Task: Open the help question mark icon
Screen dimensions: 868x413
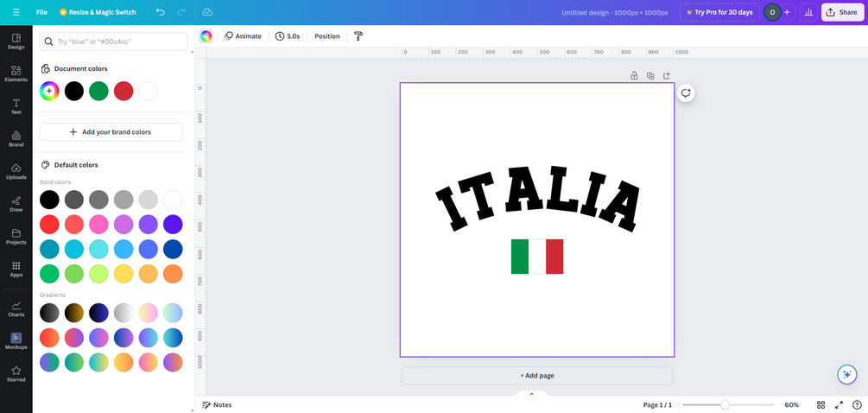Action: pyautogui.click(x=856, y=404)
